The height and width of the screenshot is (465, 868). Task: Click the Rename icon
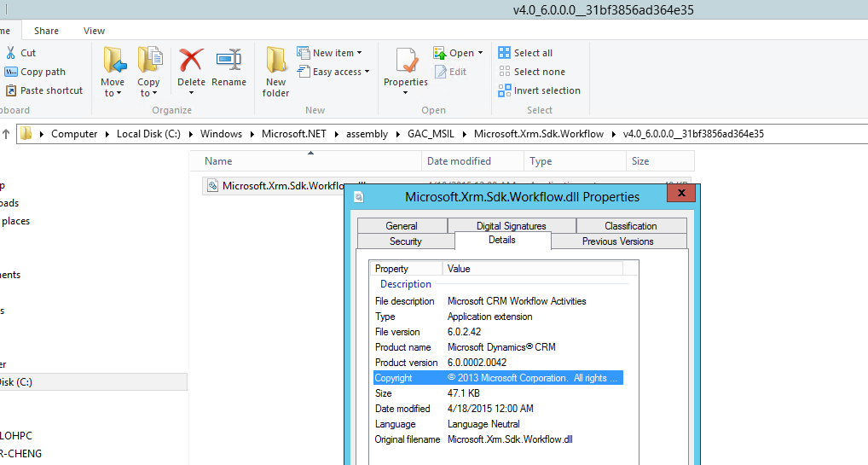pos(229,60)
